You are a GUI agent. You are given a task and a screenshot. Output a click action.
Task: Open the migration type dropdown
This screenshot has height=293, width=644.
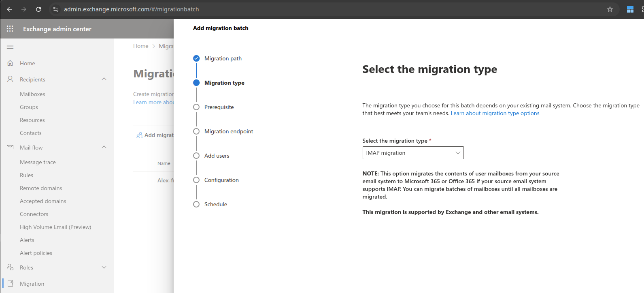413,153
